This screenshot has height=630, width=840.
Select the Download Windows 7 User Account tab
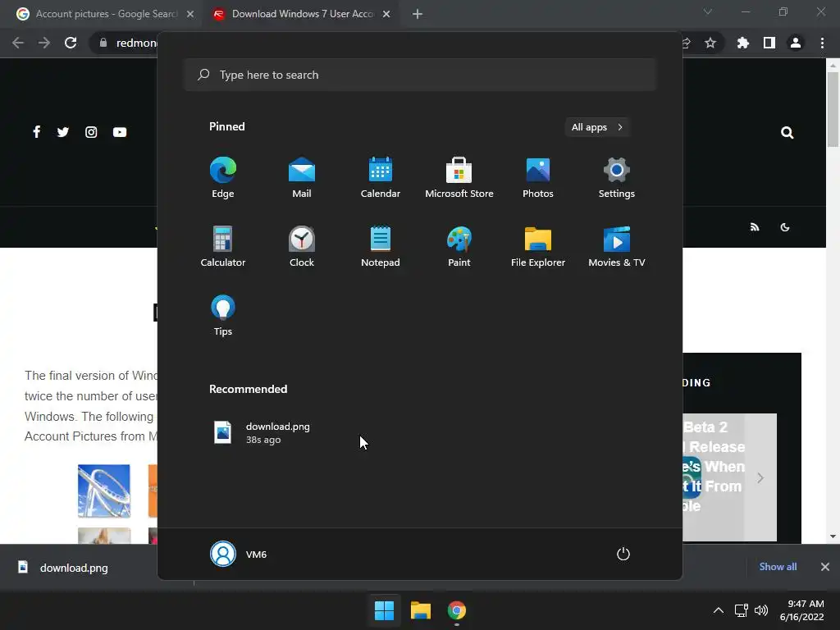[300, 14]
